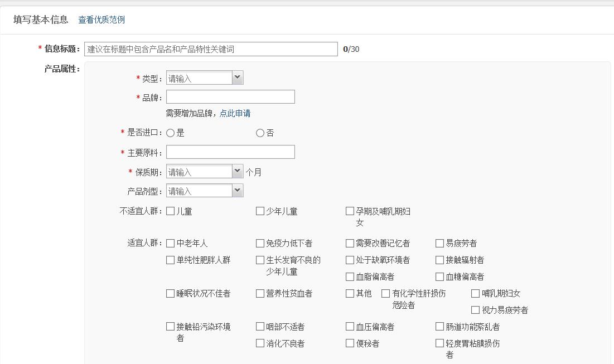Select the 免疫力低下者 checkbox
614x364 pixels.
(x=259, y=243)
